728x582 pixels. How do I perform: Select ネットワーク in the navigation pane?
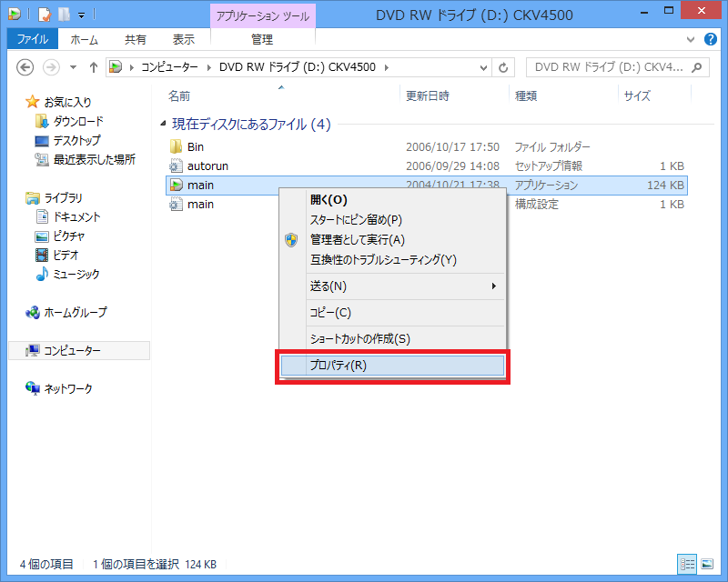(x=67, y=388)
